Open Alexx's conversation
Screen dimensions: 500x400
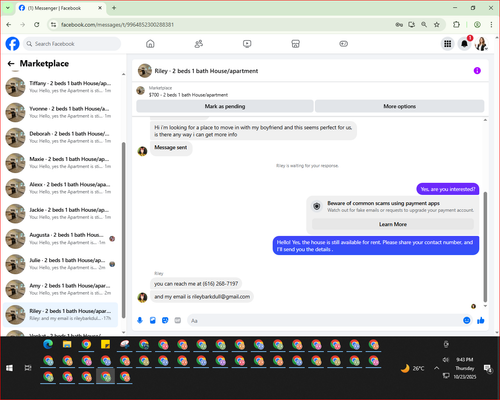coord(61,188)
